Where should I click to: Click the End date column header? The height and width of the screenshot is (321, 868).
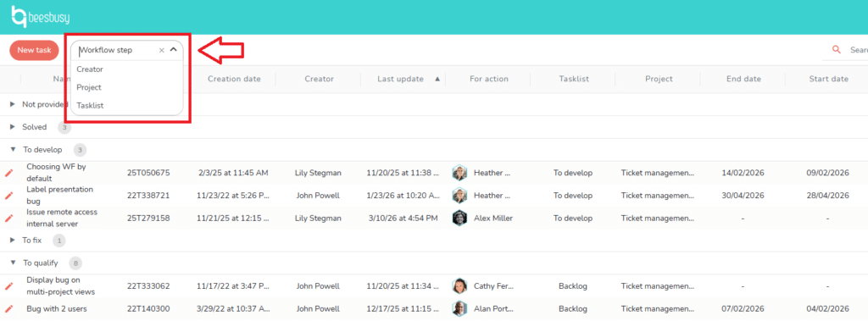[743, 79]
